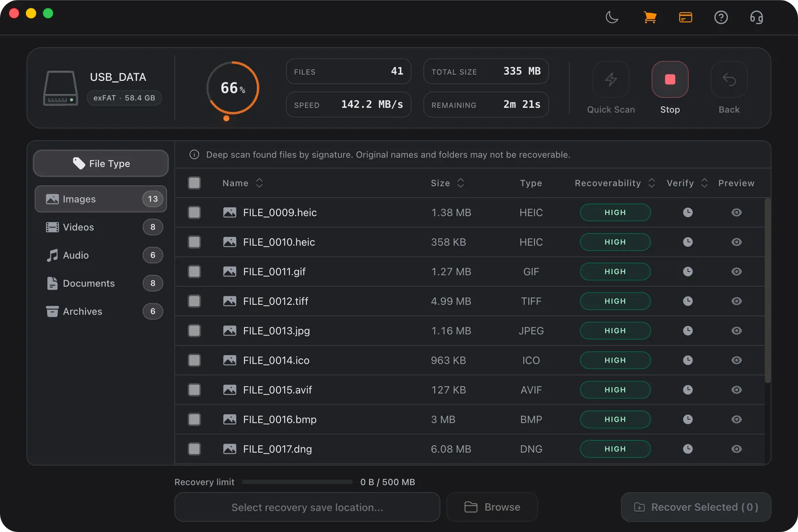Check the select-all header checkbox
The width and height of the screenshot is (798, 532).
194,183
